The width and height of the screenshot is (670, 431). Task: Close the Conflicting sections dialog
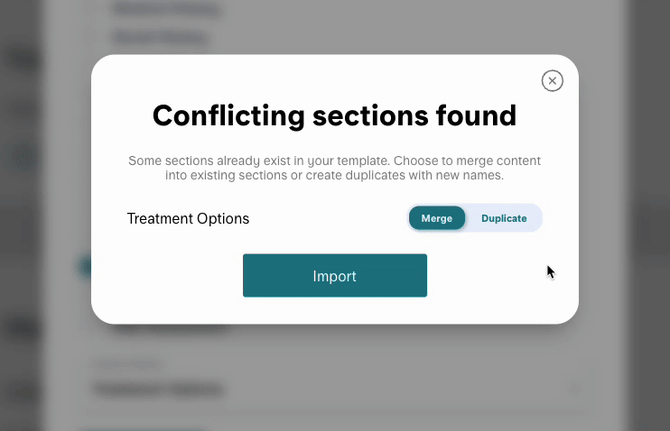(x=552, y=81)
